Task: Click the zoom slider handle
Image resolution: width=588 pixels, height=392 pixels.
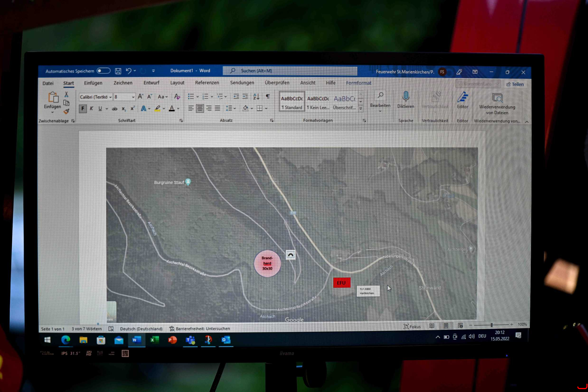Action: [x=491, y=325]
